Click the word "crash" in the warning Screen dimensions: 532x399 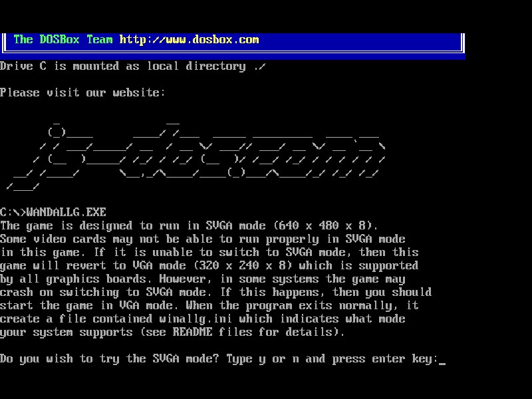(x=16, y=293)
